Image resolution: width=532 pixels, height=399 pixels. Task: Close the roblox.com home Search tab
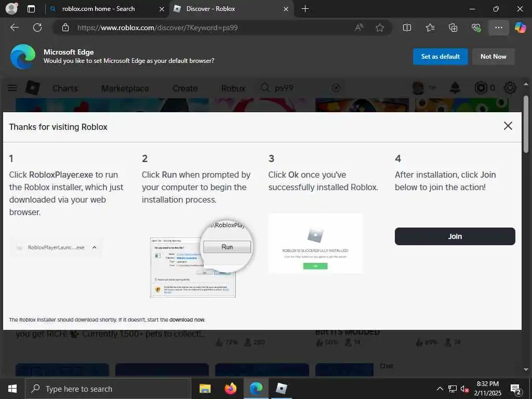pos(162,9)
